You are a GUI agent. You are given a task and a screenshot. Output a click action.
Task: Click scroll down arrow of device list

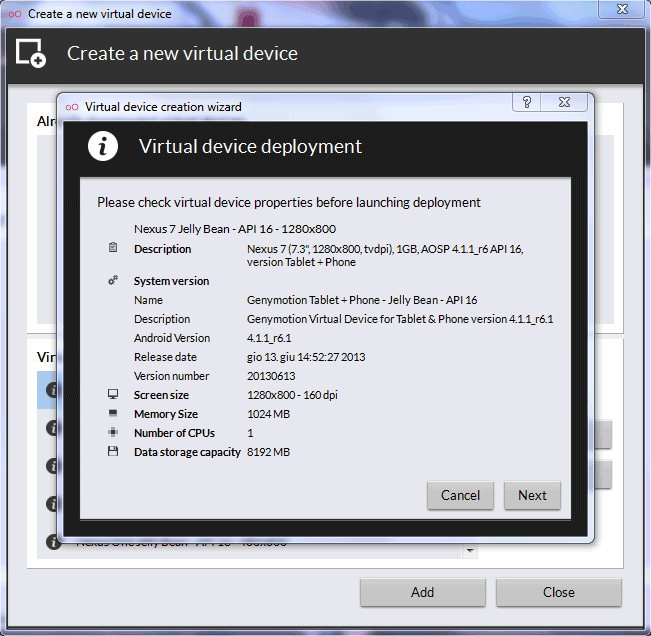pyautogui.click(x=470, y=551)
